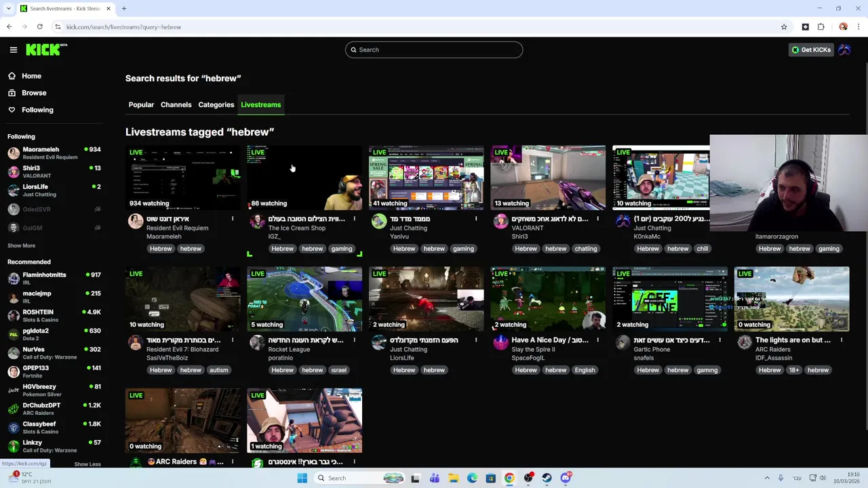Open the browser extensions puzzle icon
Viewport: 868px width, 488px height.
(x=821, y=27)
